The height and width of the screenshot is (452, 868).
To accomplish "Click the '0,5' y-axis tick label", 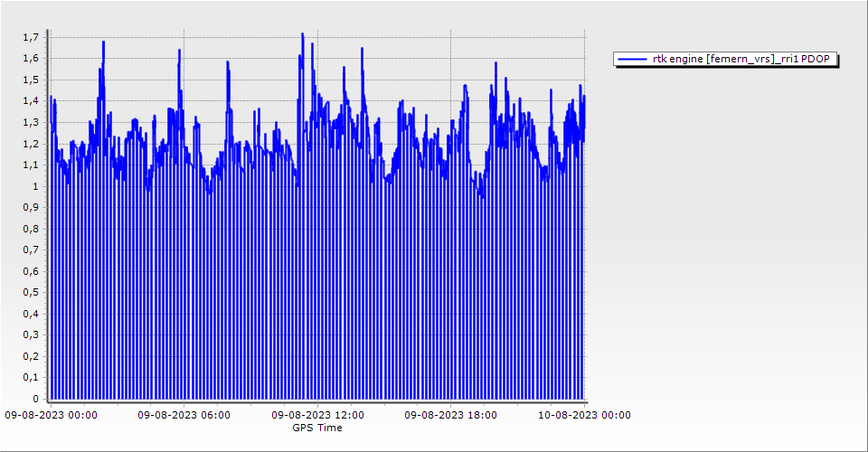I will tap(31, 292).
